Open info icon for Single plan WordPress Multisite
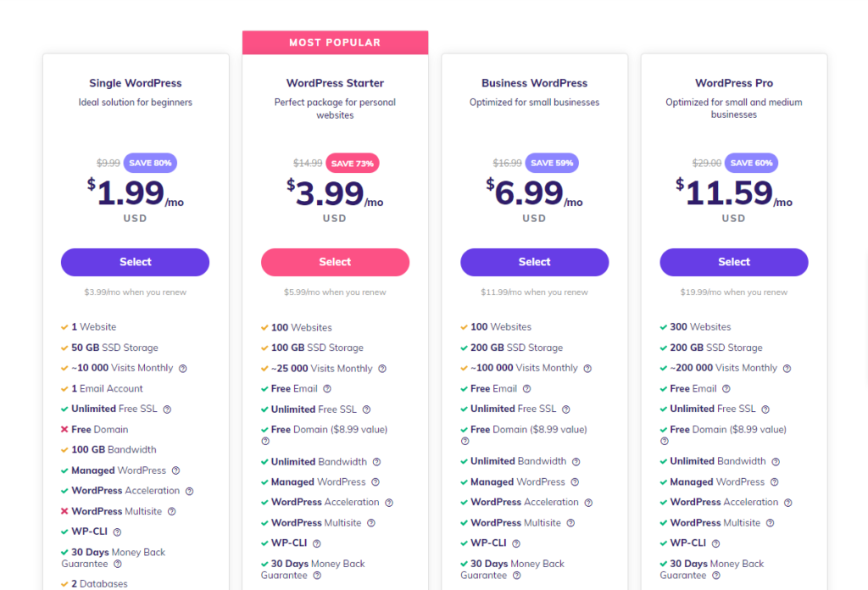Image resolution: width=868 pixels, height=590 pixels. pos(172,512)
